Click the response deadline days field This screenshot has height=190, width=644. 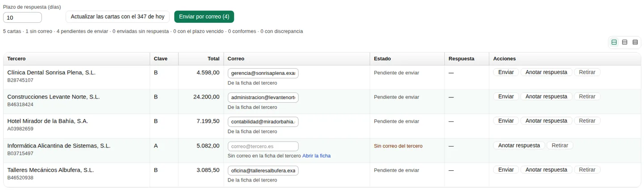tap(22, 17)
